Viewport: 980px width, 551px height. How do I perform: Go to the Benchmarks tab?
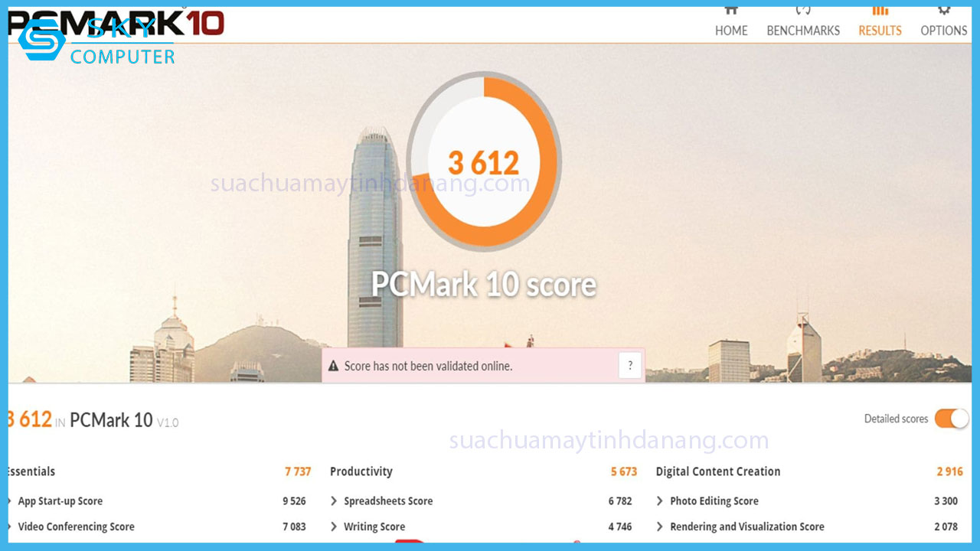802,31
